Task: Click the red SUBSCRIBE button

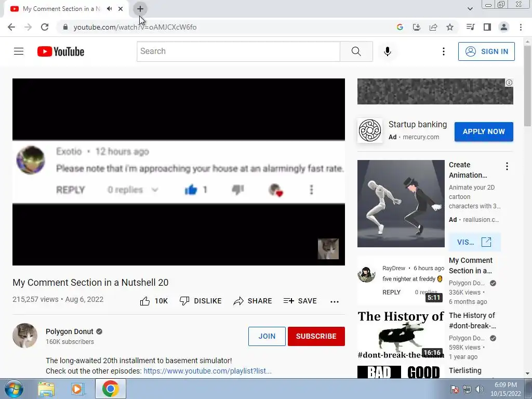Action: (316, 336)
